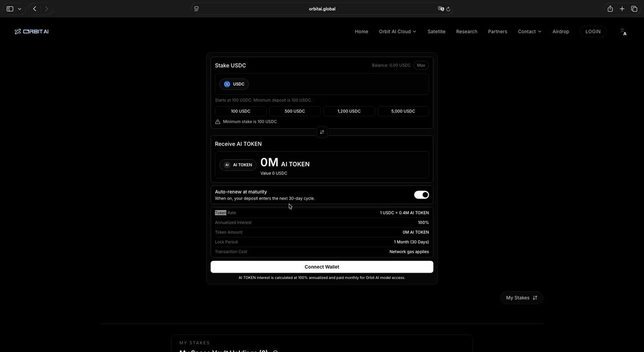
Task: Choose the 1,200 USDC preset
Action: click(349, 111)
